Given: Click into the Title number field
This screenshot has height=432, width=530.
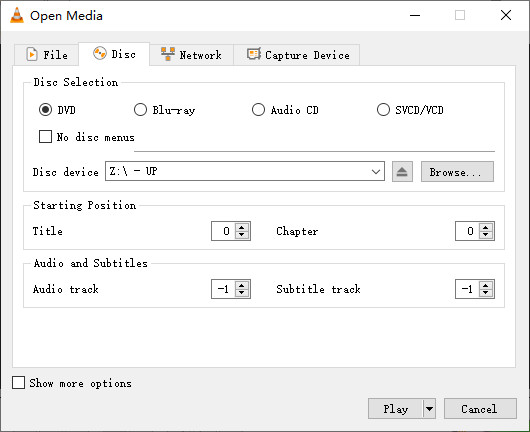Looking at the screenshot, I should (223, 231).
